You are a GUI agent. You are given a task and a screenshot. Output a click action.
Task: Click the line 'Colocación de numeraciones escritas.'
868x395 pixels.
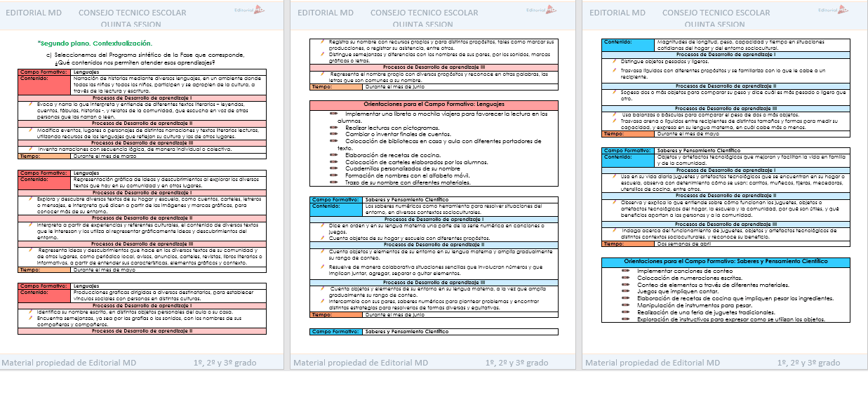click(x=688, y=278)
